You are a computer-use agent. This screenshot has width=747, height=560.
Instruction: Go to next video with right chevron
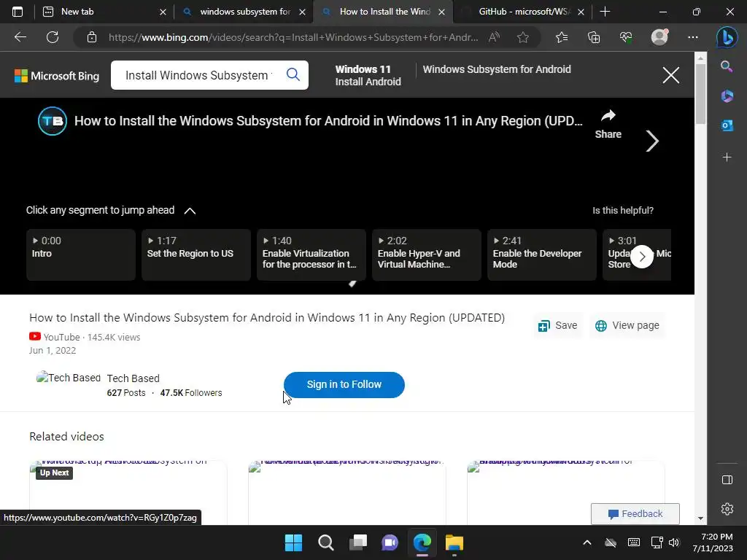point(651,141)
